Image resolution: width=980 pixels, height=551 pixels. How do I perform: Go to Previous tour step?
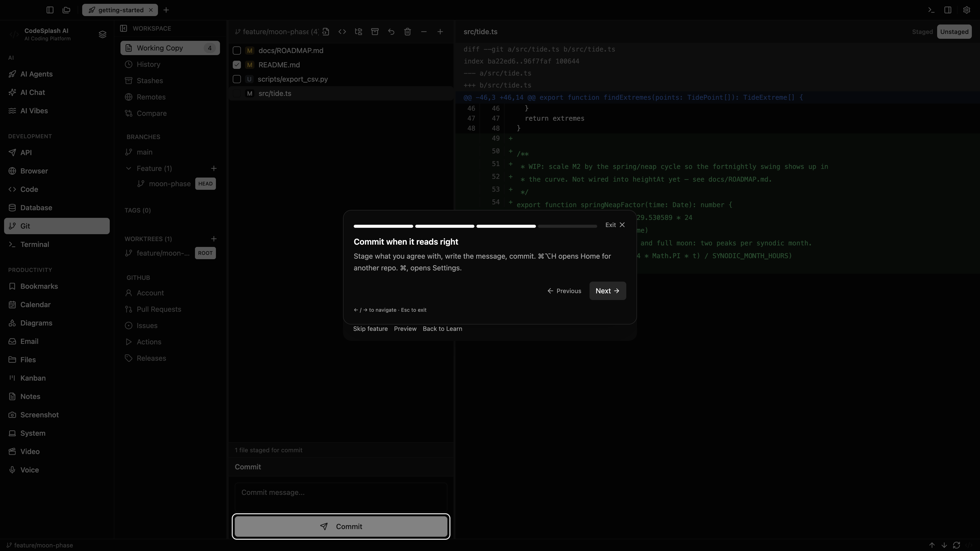point(564,291)
